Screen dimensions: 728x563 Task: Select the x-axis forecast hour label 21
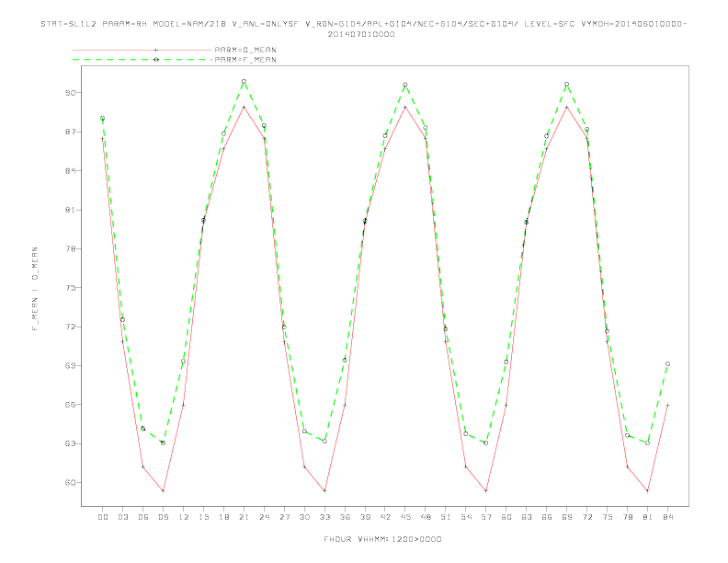point(244,517)
